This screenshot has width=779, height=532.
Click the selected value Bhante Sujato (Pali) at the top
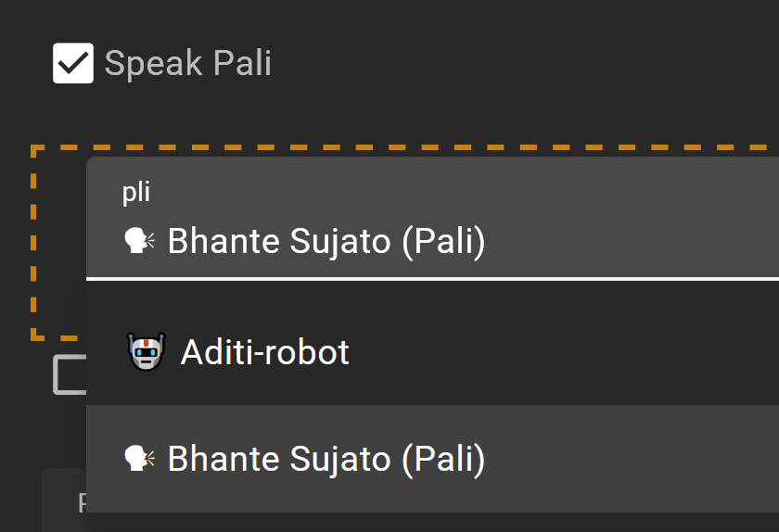pyautogui.click(x=326, y=241)
